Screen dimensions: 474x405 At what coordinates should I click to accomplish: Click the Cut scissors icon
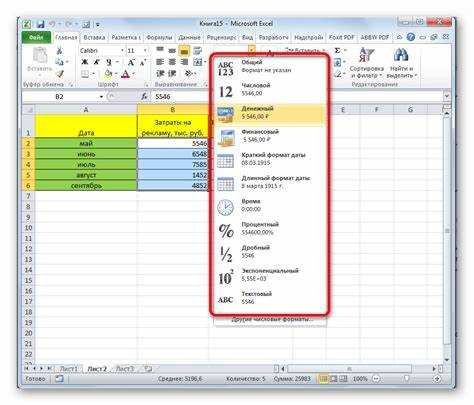coord(60,51)
